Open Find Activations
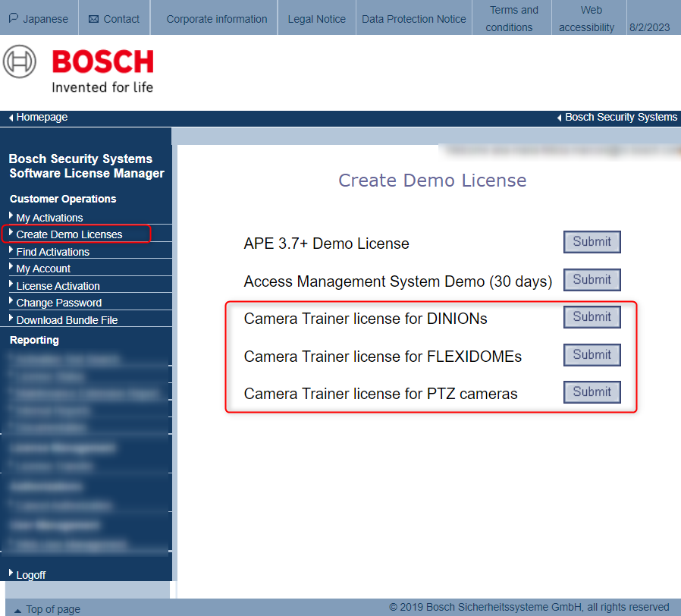The height and width of the screenshot is (616, 681). (52, 252)
